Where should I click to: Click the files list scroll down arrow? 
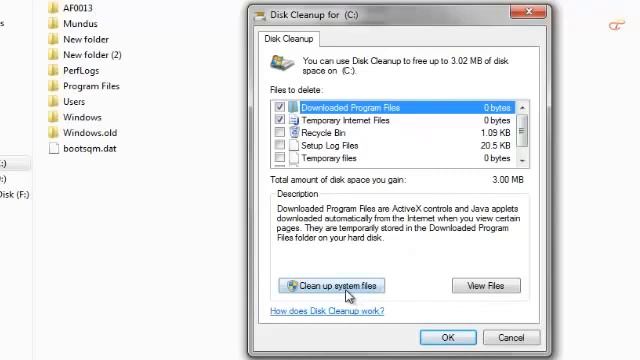click(x=522, y=161)
